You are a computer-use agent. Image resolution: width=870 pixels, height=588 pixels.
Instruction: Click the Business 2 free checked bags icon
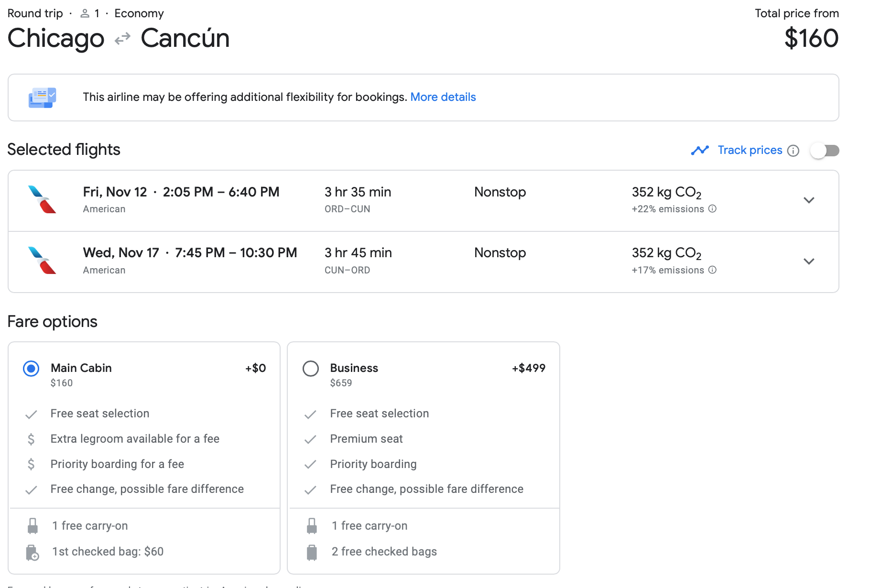(312, 552)
